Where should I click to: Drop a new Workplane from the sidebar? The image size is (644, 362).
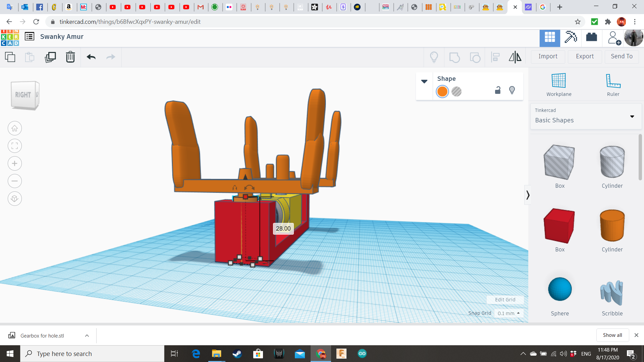click(558, 82)
